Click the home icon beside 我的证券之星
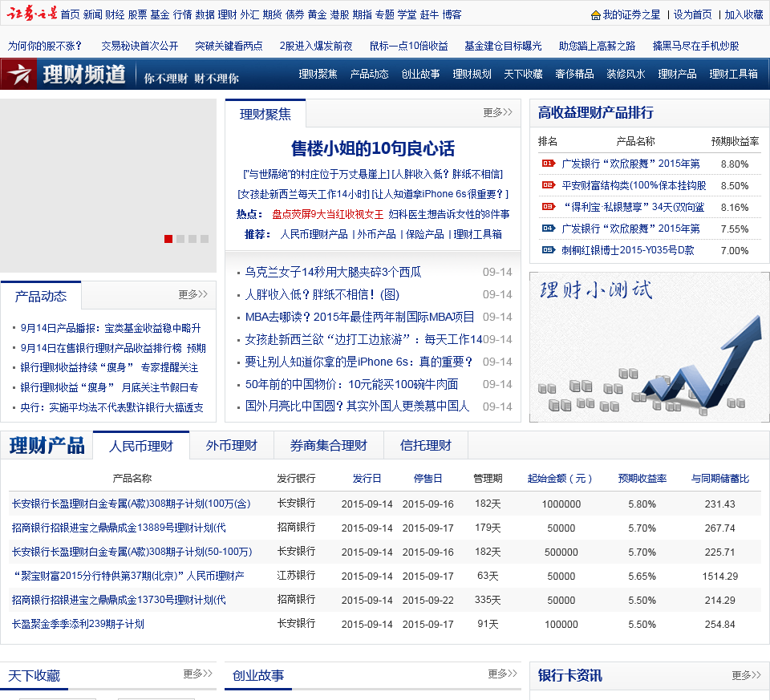770x700 pixels. pos(594,14)
